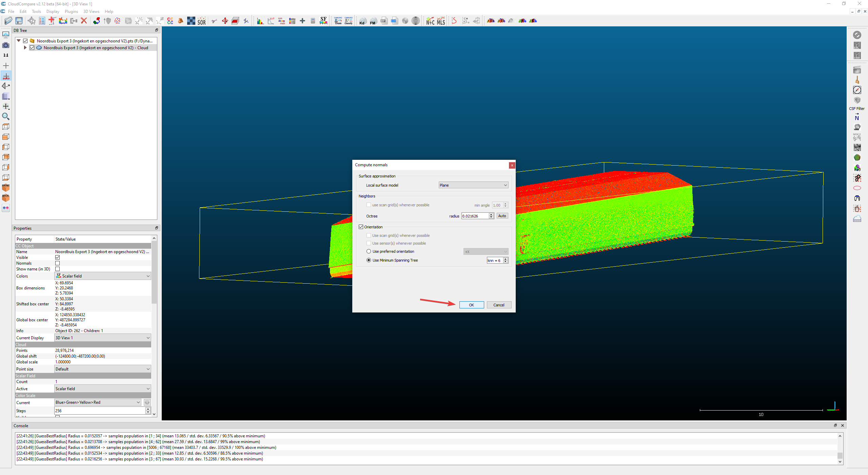Click the Kd tree icon
The width and height of the screenshot is (868, 475).
coord(362,21)
